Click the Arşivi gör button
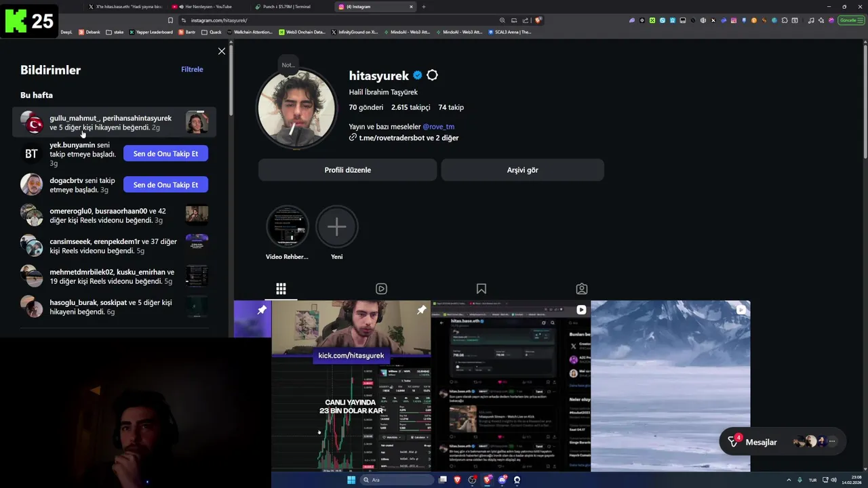868x488 pixels. coord(522,170)
